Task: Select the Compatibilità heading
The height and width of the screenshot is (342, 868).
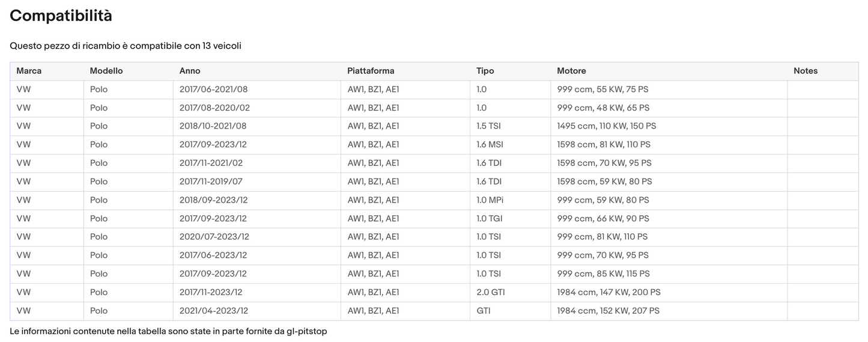Action: coord(61,16)
